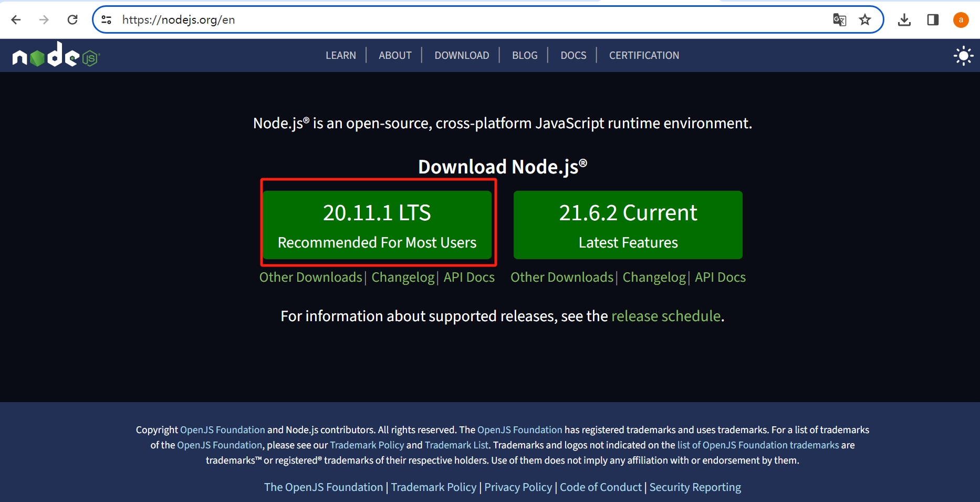980x502 pixels.
Task: Open the CERTIFICATION menu item
Action: click(x=644, y=55)
